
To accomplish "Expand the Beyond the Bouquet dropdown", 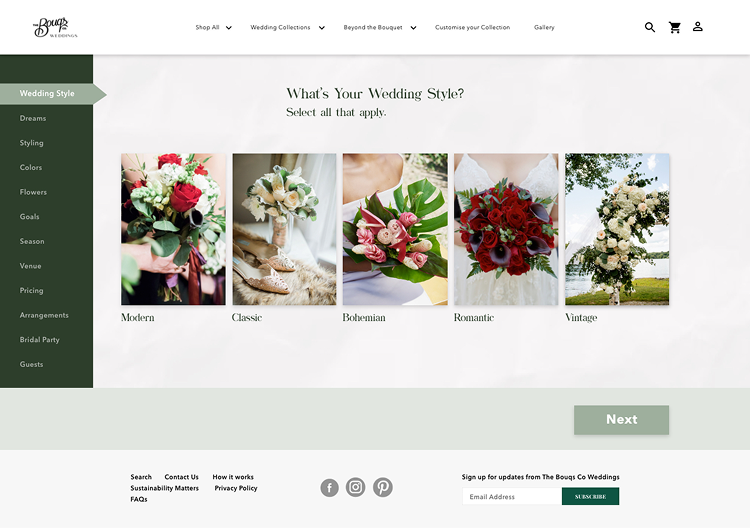I will pos(380,27).
